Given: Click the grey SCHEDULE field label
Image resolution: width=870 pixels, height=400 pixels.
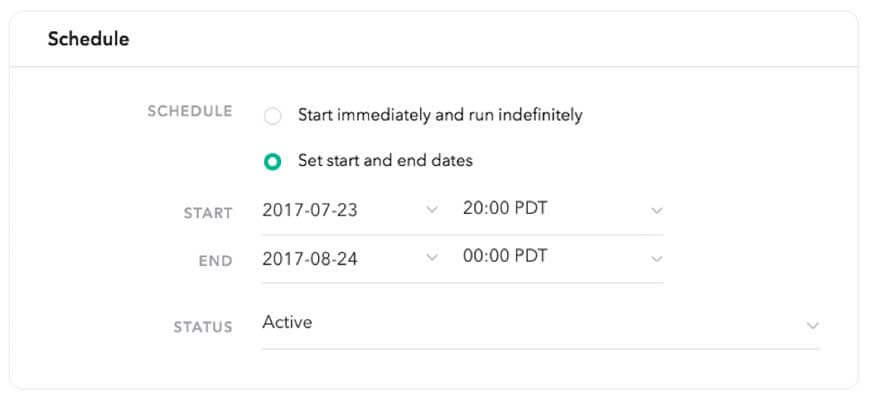Looking at the screenshot, I should coord(190,111).
